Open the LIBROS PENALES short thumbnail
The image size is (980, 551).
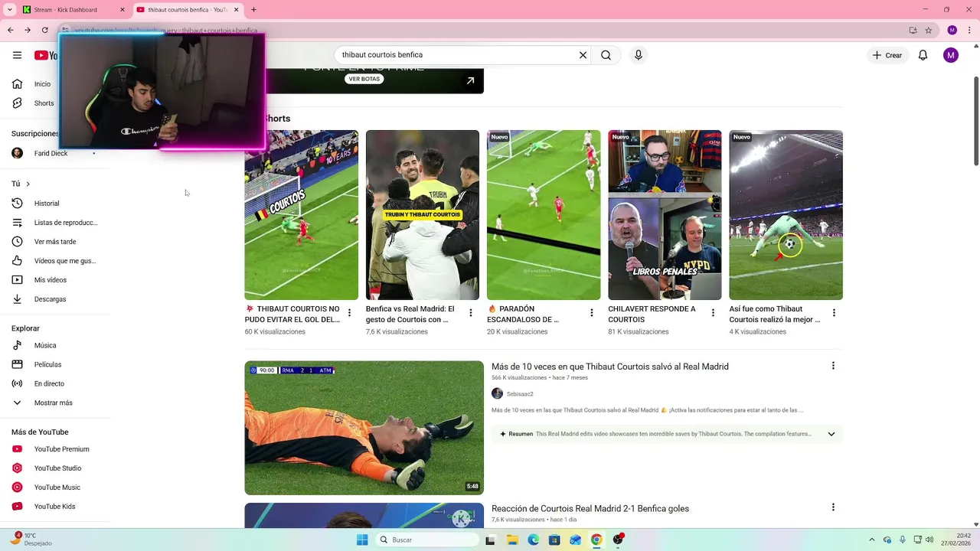point(665,215)
